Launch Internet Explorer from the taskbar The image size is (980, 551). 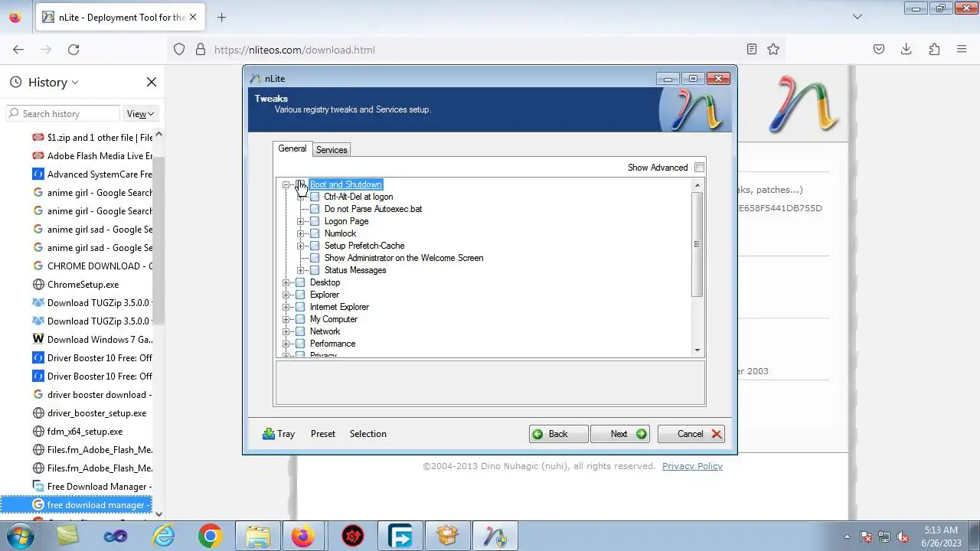tap(163, 536)
